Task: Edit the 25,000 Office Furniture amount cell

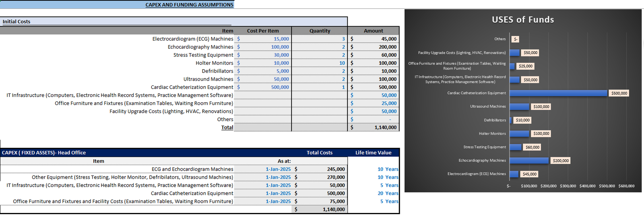Action: click(x=374, y=103)
